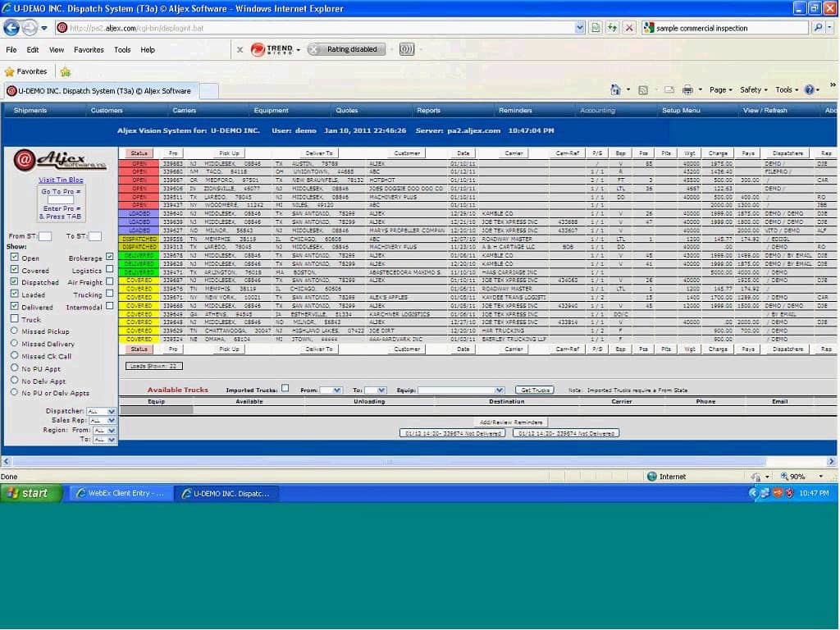Select the Missed Pickup radio button
The width and height of the screenshot is (840, 630).
click(15, 331)
